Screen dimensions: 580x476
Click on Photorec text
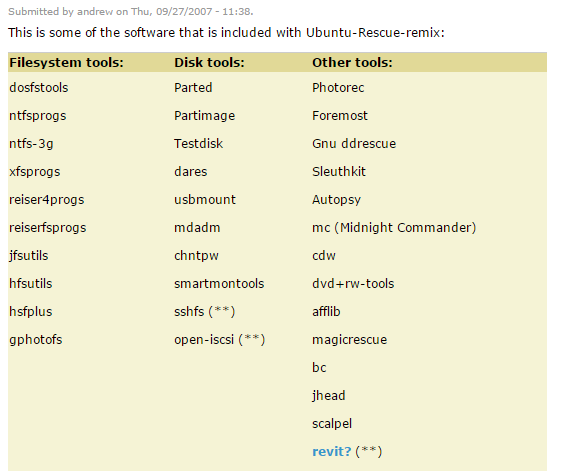pyautogui.click(x=338, y=88)
